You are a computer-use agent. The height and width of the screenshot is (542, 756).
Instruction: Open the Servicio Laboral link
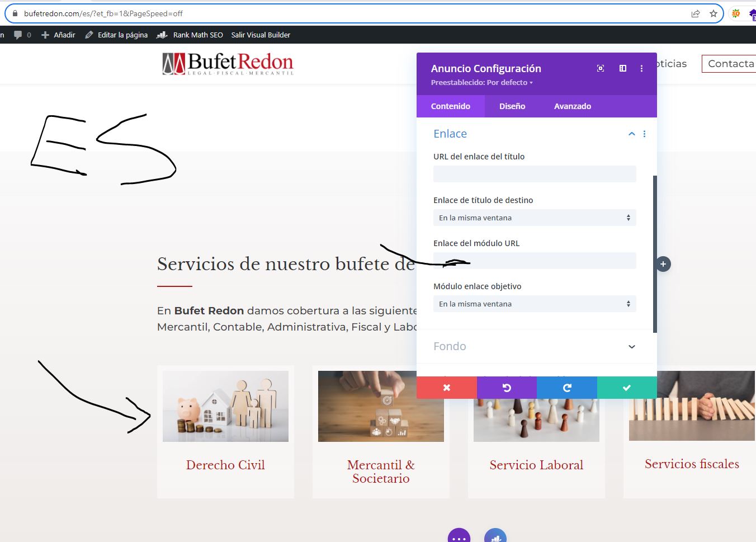tap(536, 465)
